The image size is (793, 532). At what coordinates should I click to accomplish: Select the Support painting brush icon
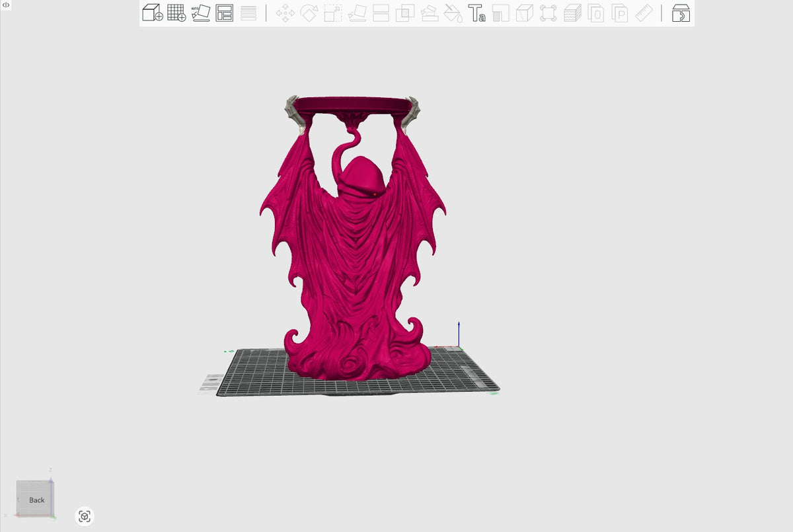430,13
